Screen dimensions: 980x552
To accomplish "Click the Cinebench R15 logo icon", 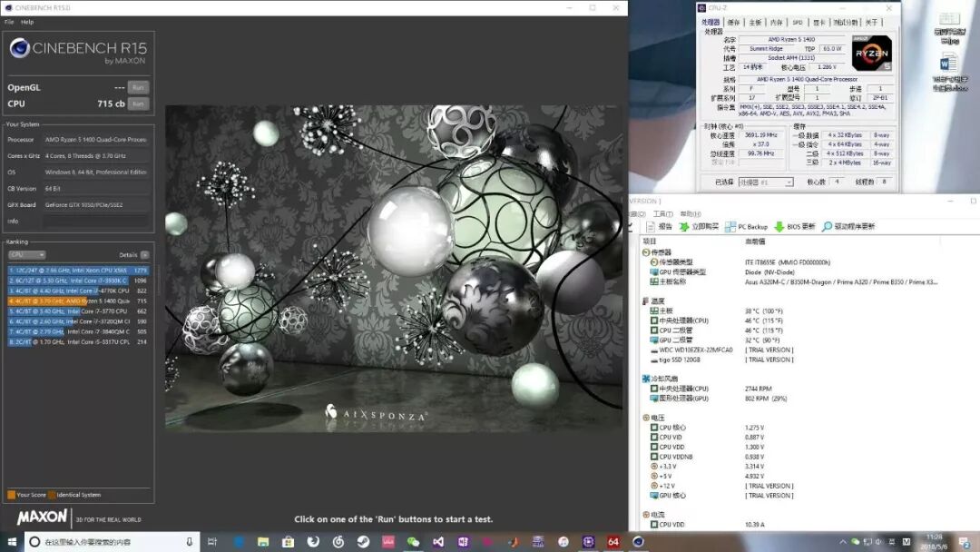I will point(19,48).
